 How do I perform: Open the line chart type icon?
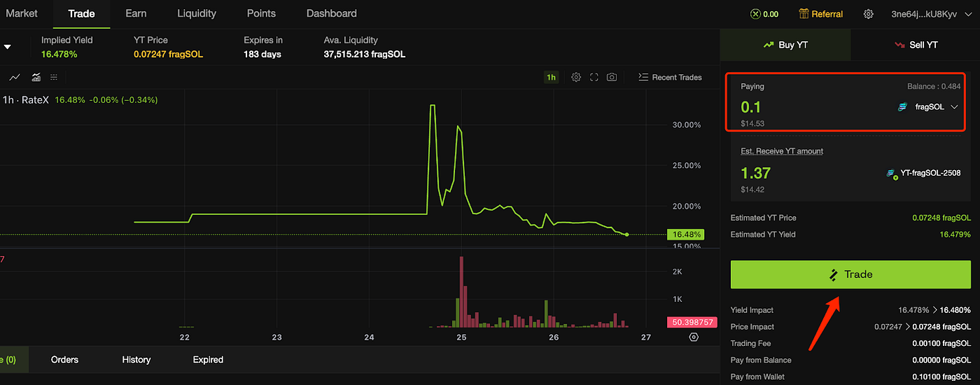[x=15, y=77]
